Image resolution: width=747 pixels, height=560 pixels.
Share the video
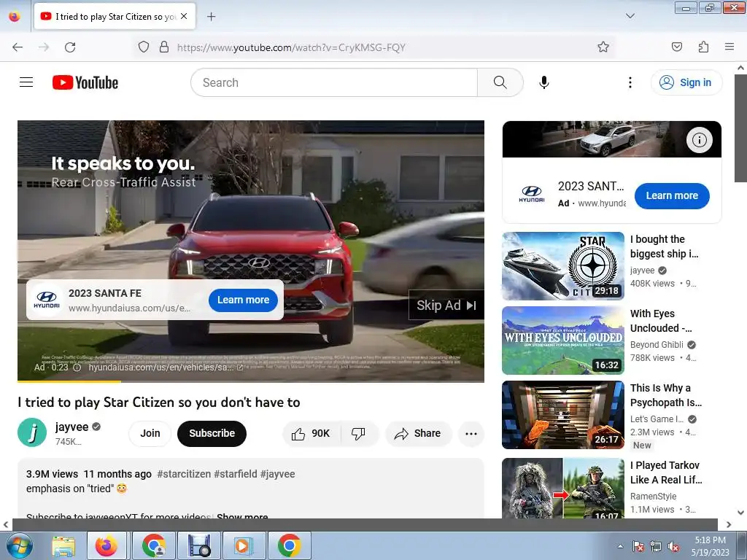point(418,433)
